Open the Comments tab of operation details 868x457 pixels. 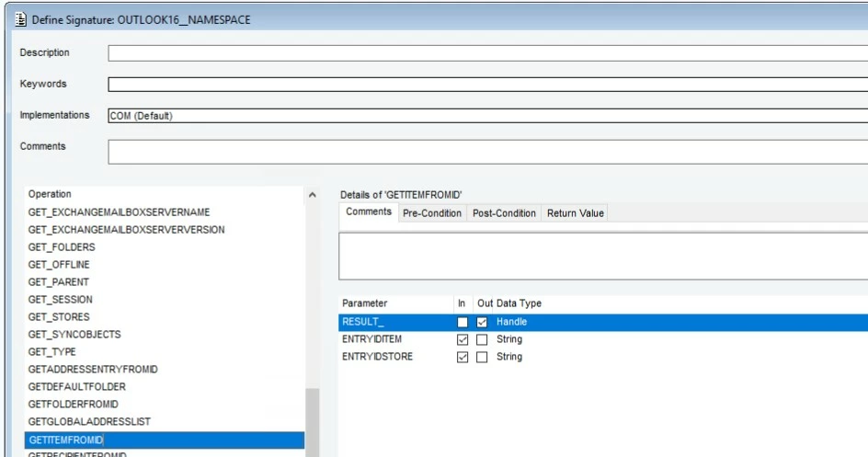[369, 211]
